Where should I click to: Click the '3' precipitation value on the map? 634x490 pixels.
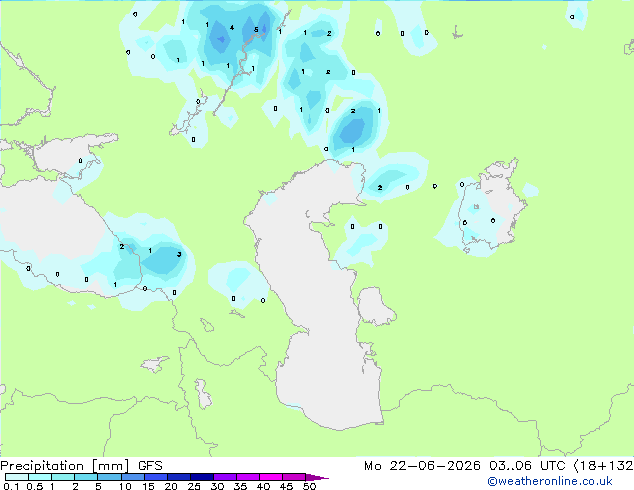pos(179,254)
